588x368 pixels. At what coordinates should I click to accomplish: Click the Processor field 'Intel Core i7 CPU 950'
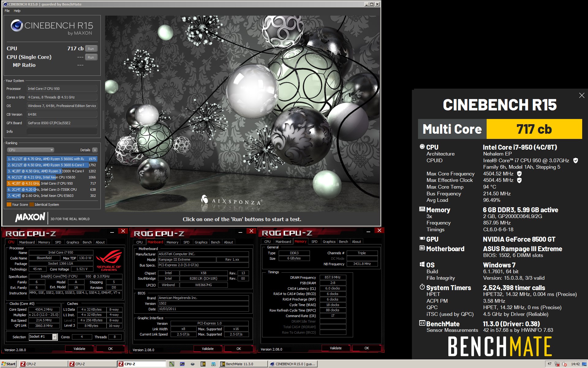pyautogui.click(x=62, y=89)
